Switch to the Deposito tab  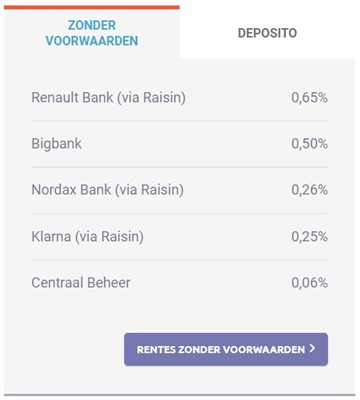(x=267, y=33)
